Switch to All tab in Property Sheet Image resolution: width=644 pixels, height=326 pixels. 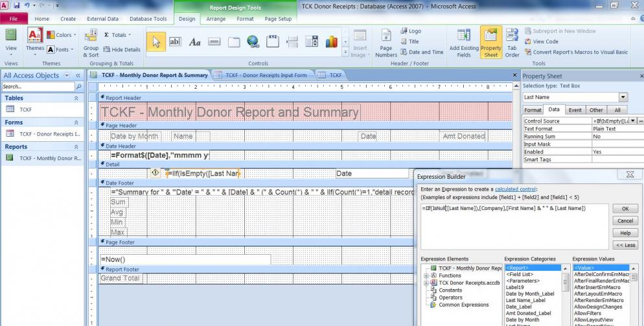[x=617, y=110]
